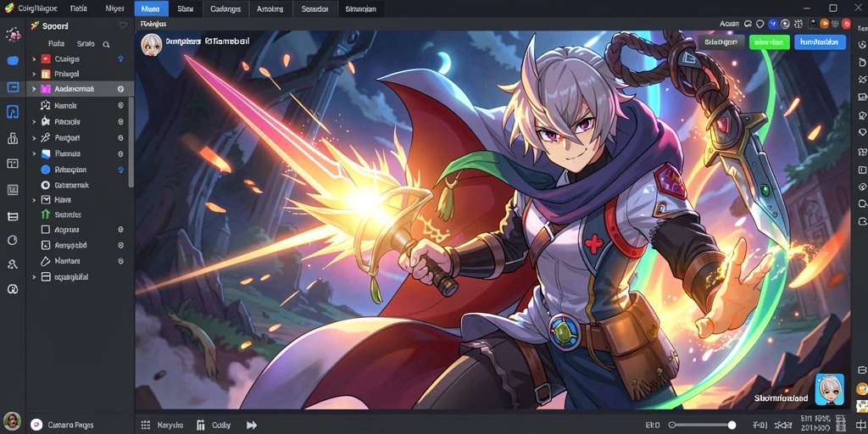The width and height of the screenshot is (868, 434).
Task: Toggle the circle indicator on the Mamae row
Action: (120, 261)
